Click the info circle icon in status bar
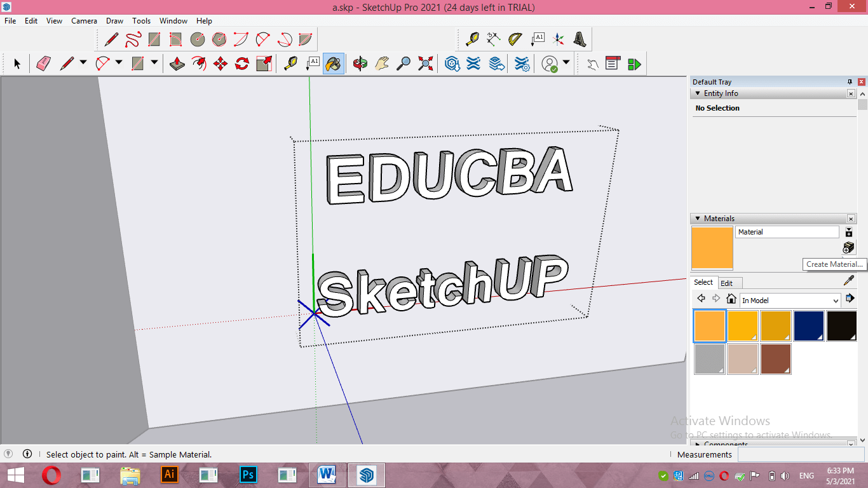The width and height of the screenshot is (868, 488). (x=27, y=454)
